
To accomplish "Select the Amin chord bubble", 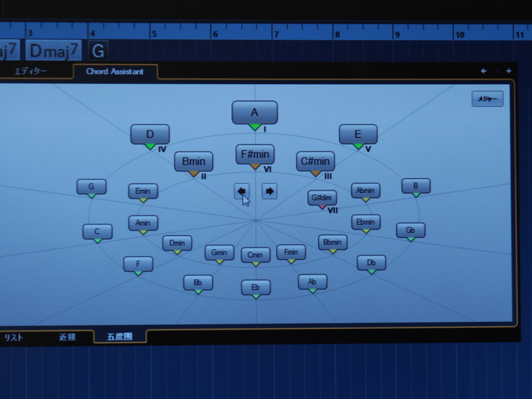I will pyautogui.click(x=143, y=223).
